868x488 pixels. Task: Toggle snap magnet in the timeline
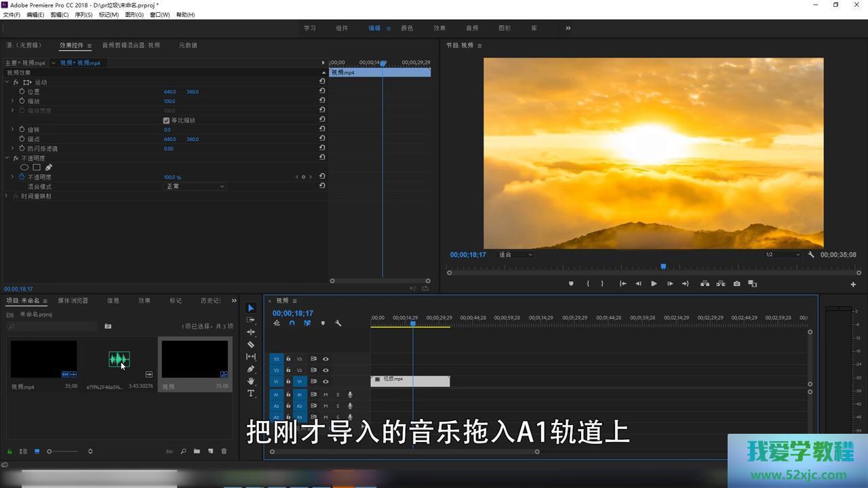[292, 323]
